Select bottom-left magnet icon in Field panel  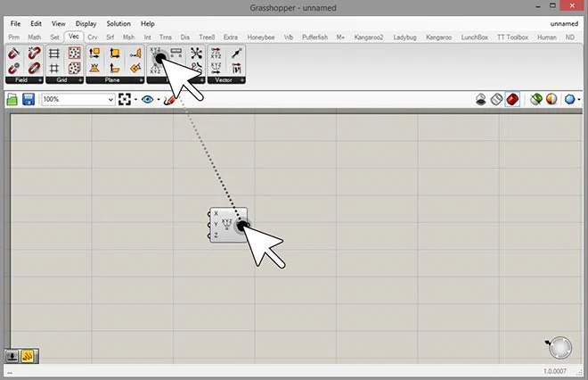coord(14,69)
